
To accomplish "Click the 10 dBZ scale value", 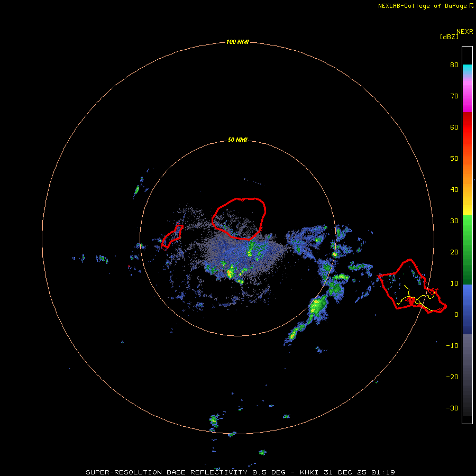I will click(454, 283).
